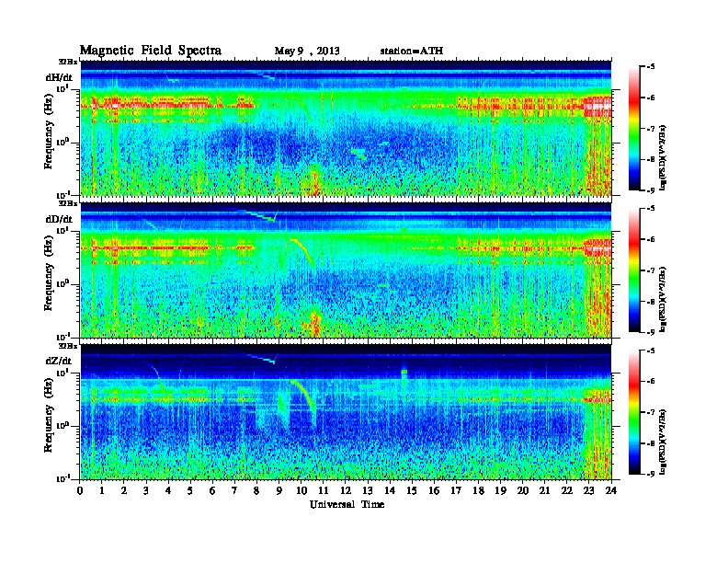728x563 pixels.
Task: Click the "Universal Time" axis title
Action: (347, 504)
